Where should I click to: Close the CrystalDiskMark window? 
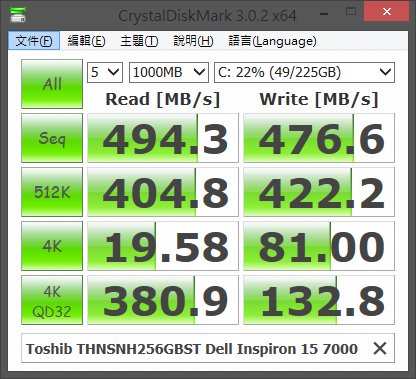click(387, 12)
